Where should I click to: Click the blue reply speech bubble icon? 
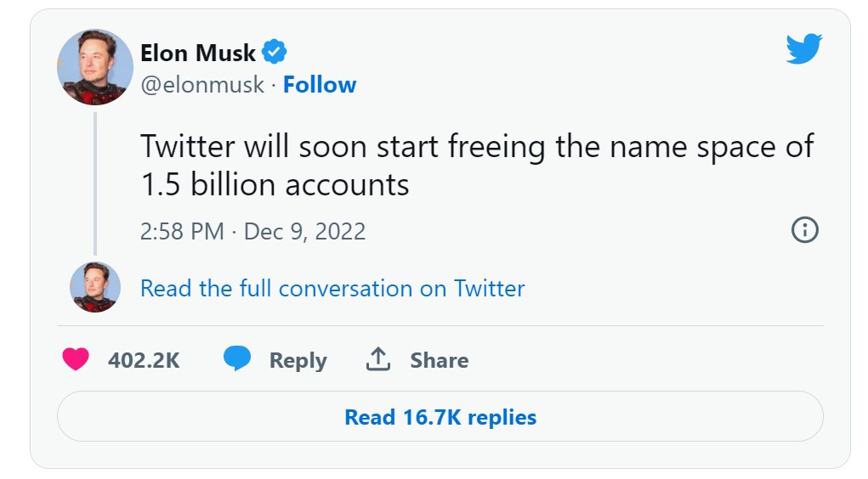point(237,359)
